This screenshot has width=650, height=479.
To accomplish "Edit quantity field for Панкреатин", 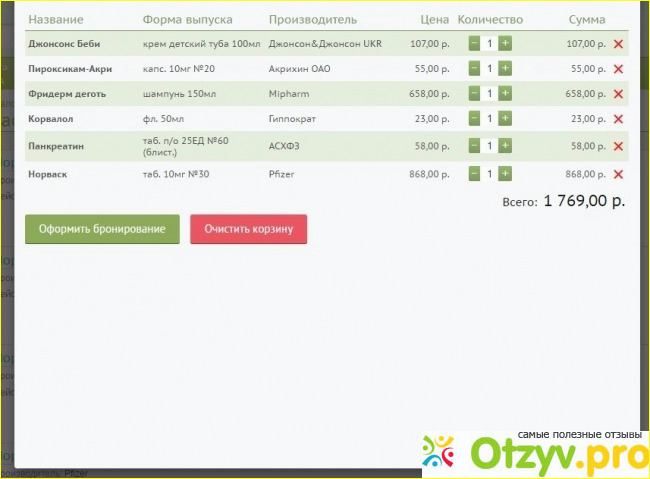I will pos(490,146).
